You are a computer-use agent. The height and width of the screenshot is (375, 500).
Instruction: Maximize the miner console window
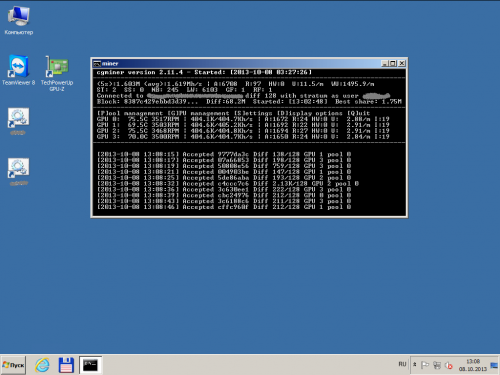[393, 63]
